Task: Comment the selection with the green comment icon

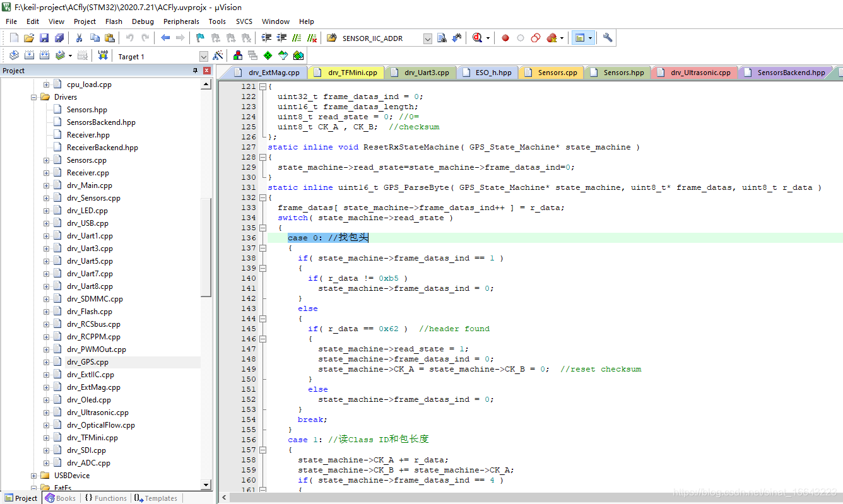Action: tap(297, 38)
